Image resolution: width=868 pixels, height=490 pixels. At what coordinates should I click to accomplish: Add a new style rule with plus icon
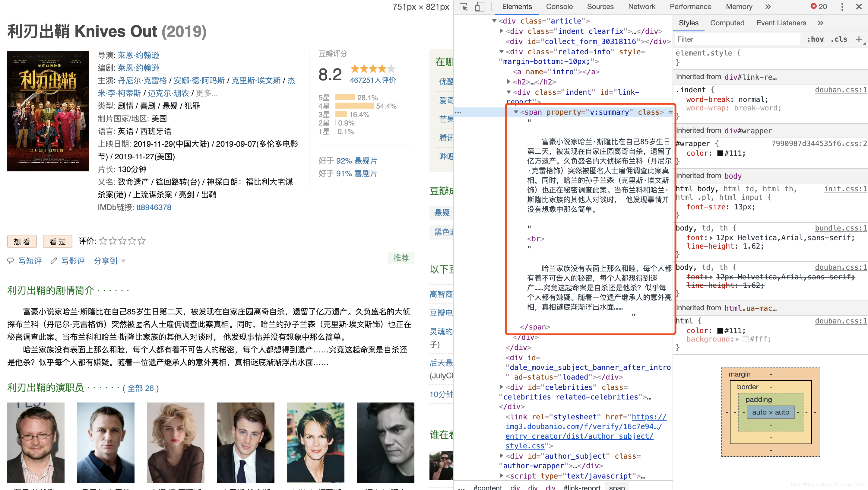coord(859,39)
